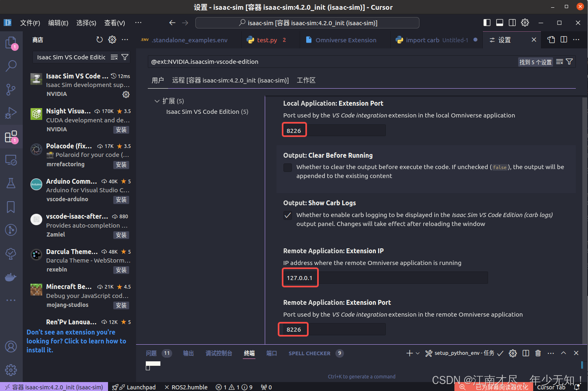Install the vscode-isaac-after extension
Image resolution: width=588 pixels, height=391 pixels.
point(121,235)
